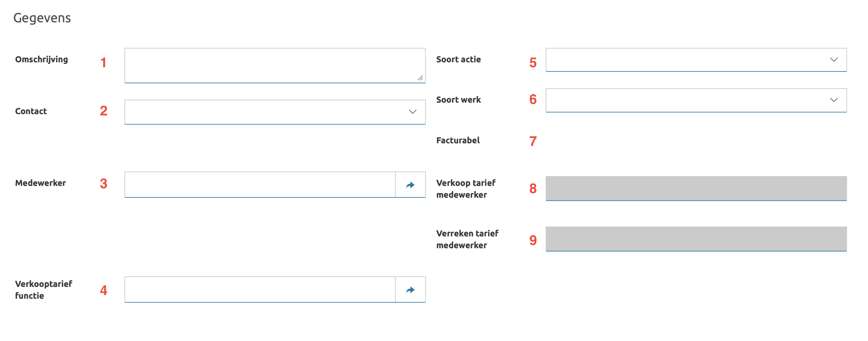Focus the Medewerker input field
Viewport: 868px width, 341px height.
(259, 185)
